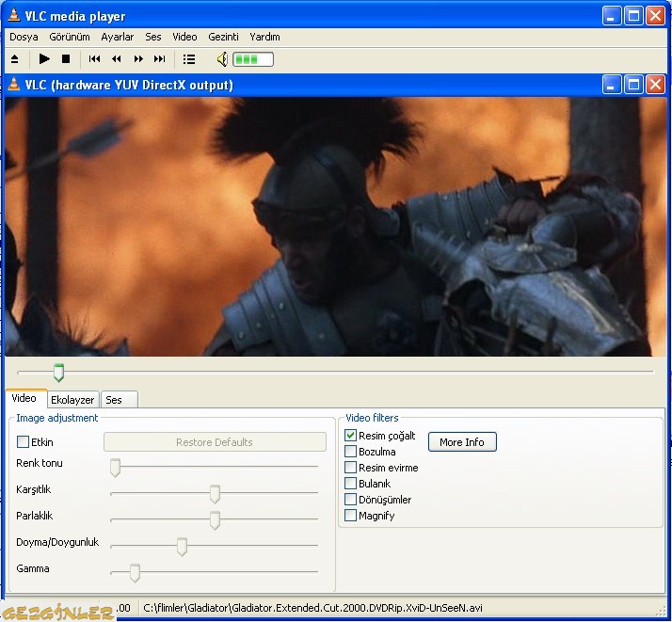Screen dimensions: 672x622
Task: Click the Parlaklık slider handle
Action: 215,520
